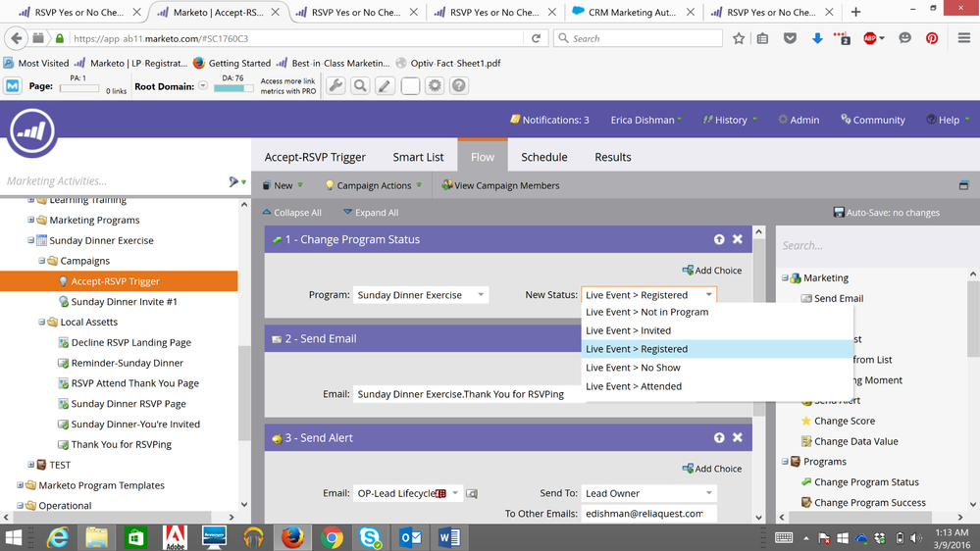The image size is (980, 551).
Task: Click the tree filter icon beside Marketing Activities search
Action: pyautogui.click(x=236, y=181)
